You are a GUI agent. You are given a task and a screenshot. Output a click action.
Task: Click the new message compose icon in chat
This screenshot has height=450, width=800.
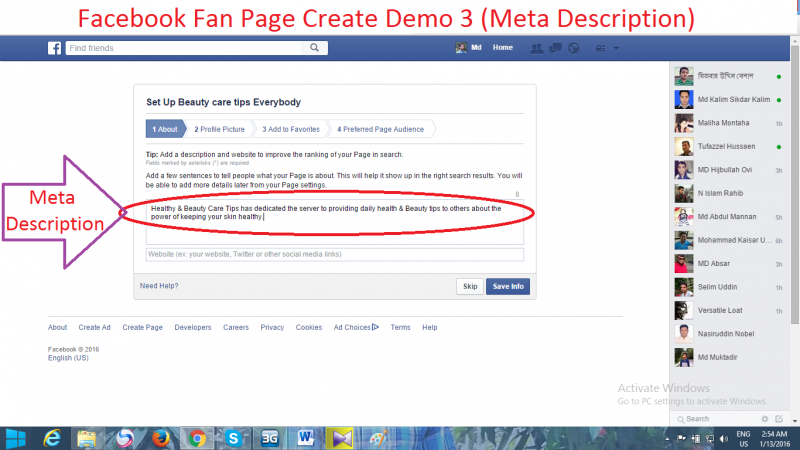point(779,419)
